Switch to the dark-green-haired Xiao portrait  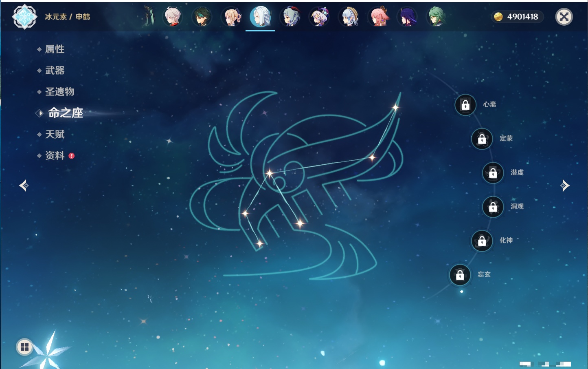tap(202, 17)
